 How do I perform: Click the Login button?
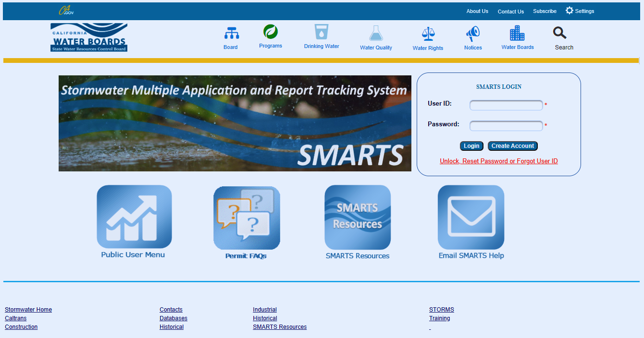coord(471,146)
